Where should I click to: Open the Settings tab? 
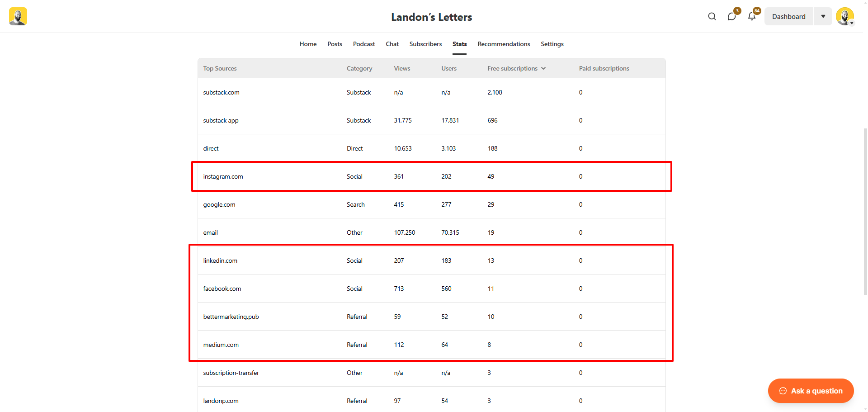[x=552, y=44]
